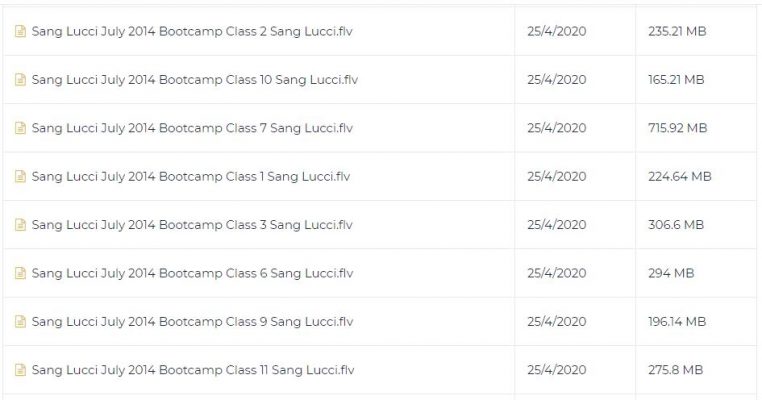Select the Bootcamp Class 7 file name
Screen dimensions: 762x400
[192, 128]
